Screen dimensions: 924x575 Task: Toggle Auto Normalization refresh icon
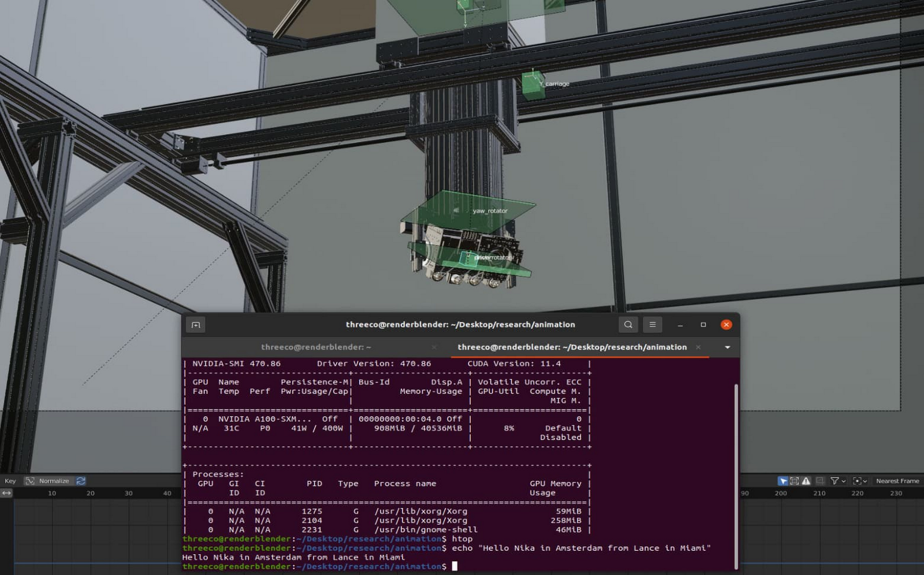tap(81, 481)
